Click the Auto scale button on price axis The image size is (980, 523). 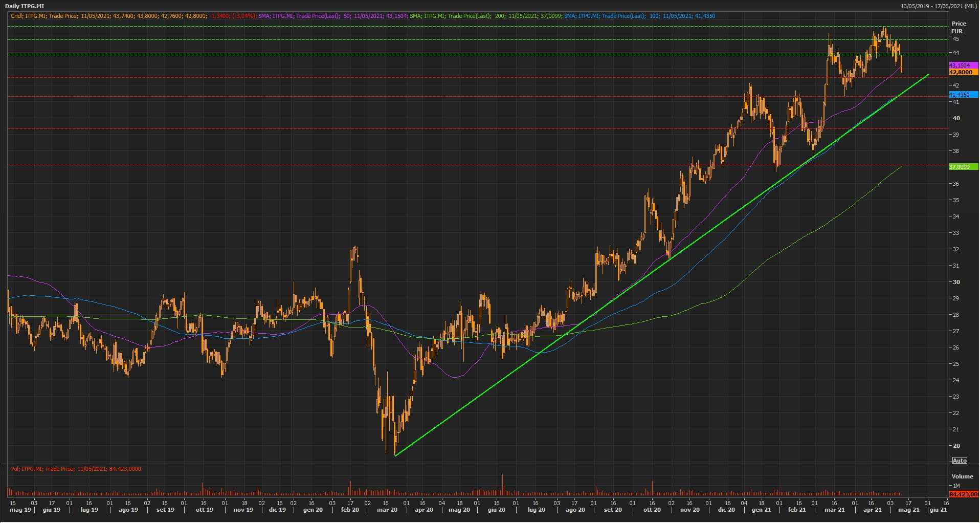click(960, 461)
